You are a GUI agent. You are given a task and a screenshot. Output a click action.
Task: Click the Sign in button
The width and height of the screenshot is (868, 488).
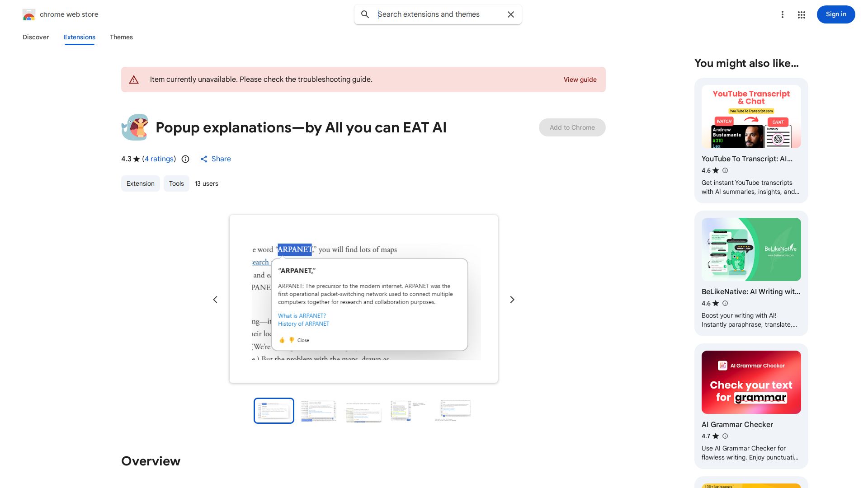[835, 14]
